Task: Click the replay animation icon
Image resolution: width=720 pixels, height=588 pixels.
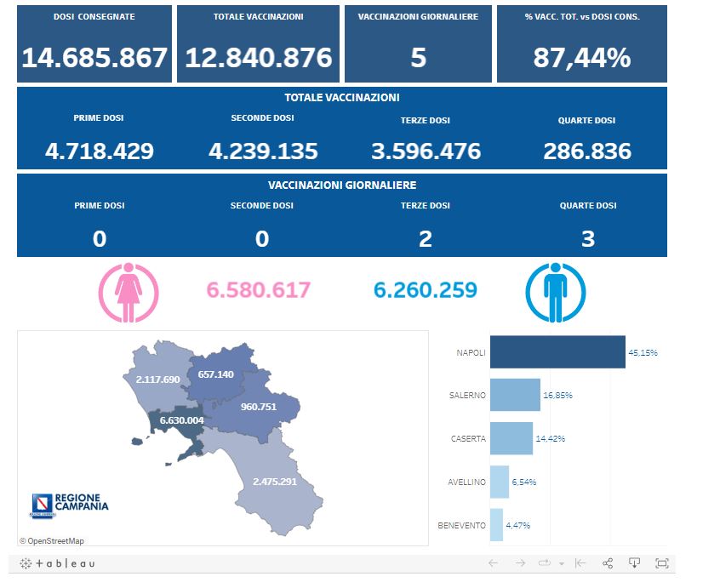Action: point(545,563)
